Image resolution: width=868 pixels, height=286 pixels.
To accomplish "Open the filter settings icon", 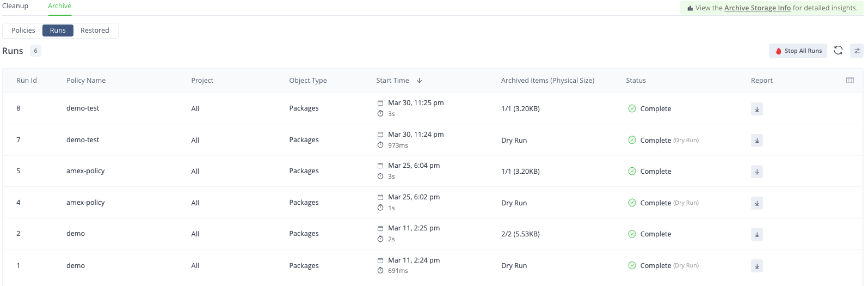I will (x=857, y=51).
